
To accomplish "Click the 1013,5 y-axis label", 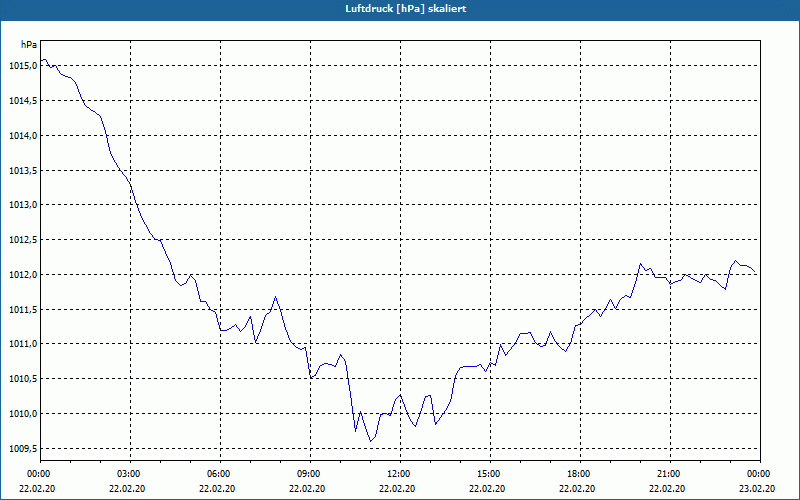I will (23, 170).
